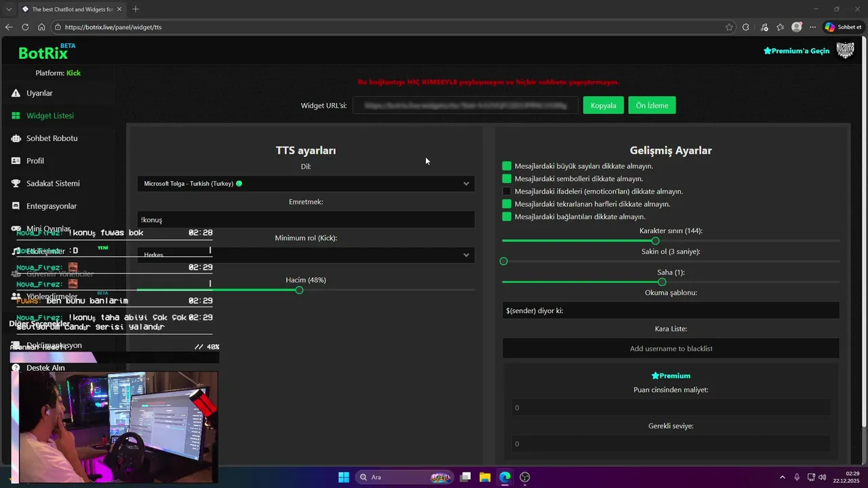This screenshot has height=488, width=868.
Task: Go to browser home page icon
Action: click(x=41, y=27)
